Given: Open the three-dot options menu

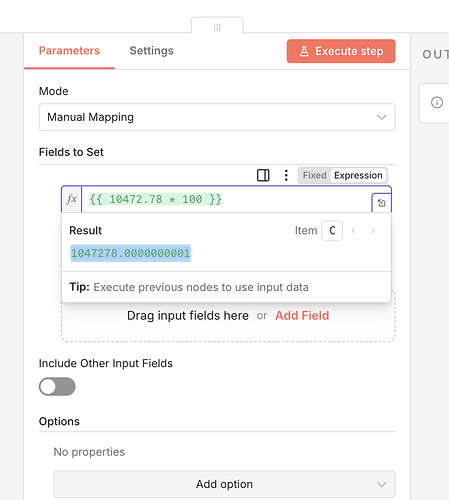Looking at the screenshot, I should click(286, 175).
